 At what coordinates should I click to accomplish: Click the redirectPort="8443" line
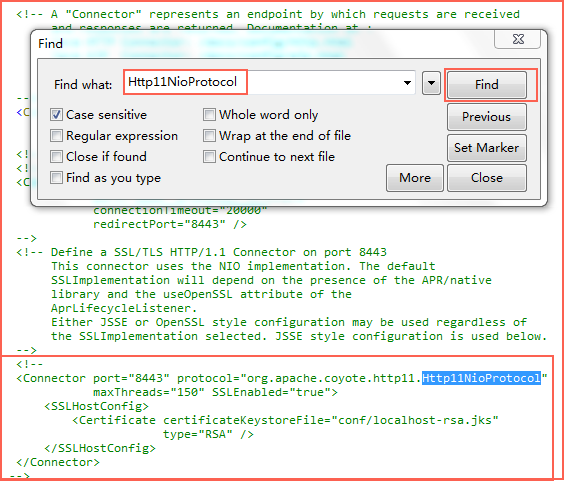(170, 224)
